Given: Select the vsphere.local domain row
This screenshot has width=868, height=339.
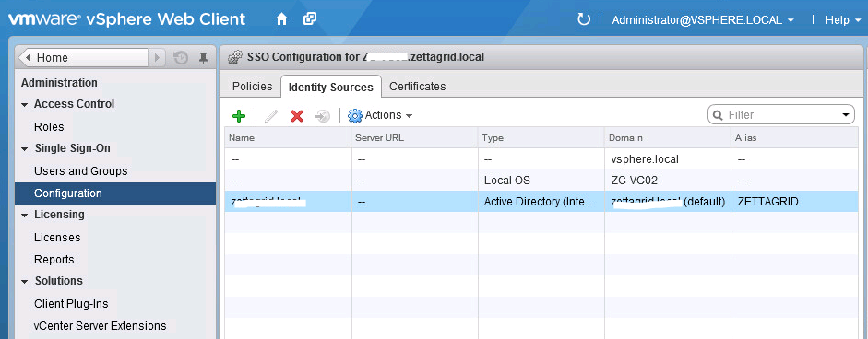Looking at the screenshot, I should coord(541,159).
